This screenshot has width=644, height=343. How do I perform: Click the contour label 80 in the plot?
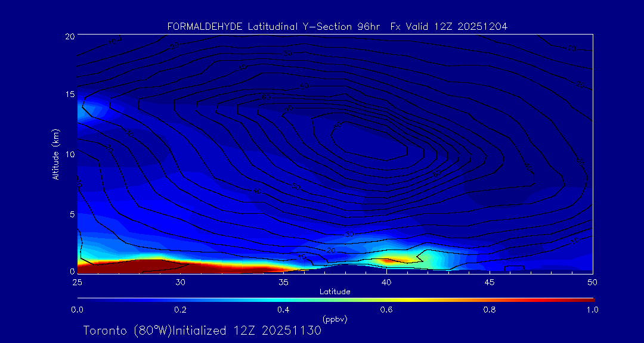pos(338,126)
